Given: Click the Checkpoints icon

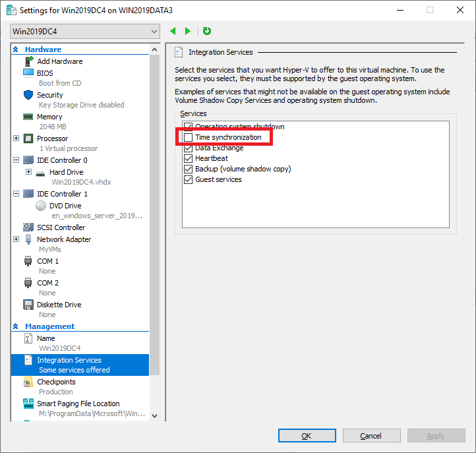Looking at the screenshot, I should (x=28, y=382).
